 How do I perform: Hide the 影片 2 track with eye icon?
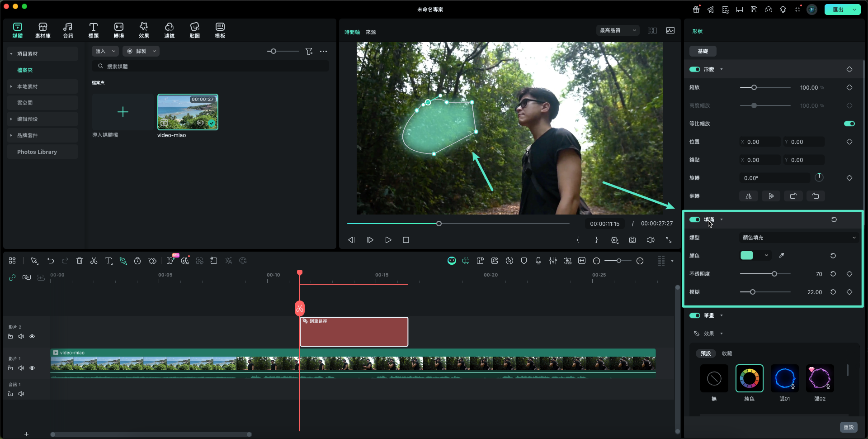pyautogui.click(x=32, y=336)
